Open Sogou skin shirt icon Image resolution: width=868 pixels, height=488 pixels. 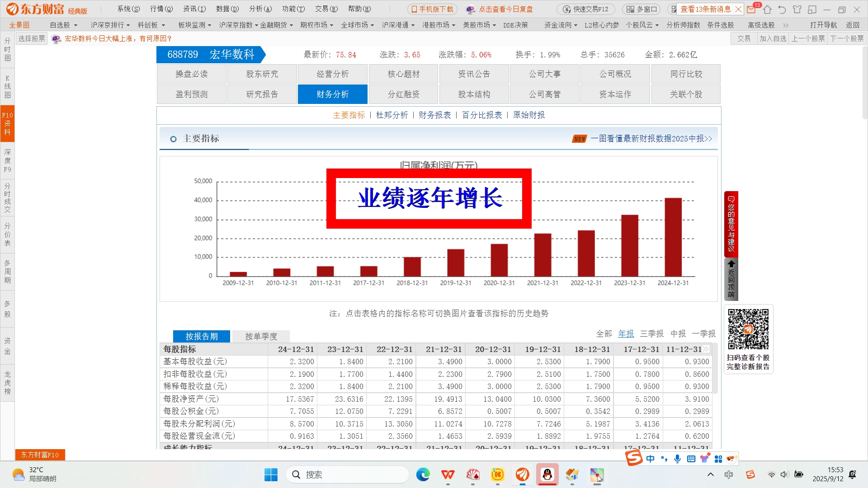click(704, 459)
